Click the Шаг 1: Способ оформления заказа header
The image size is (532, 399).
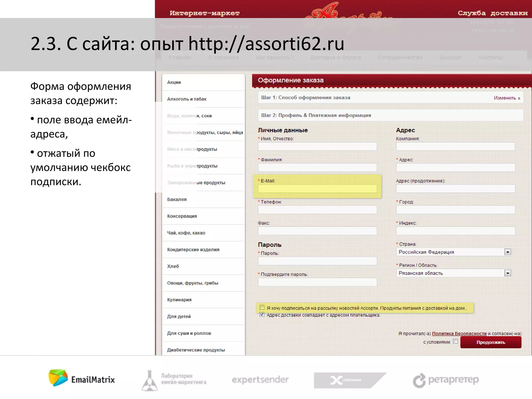click(391, 98)
